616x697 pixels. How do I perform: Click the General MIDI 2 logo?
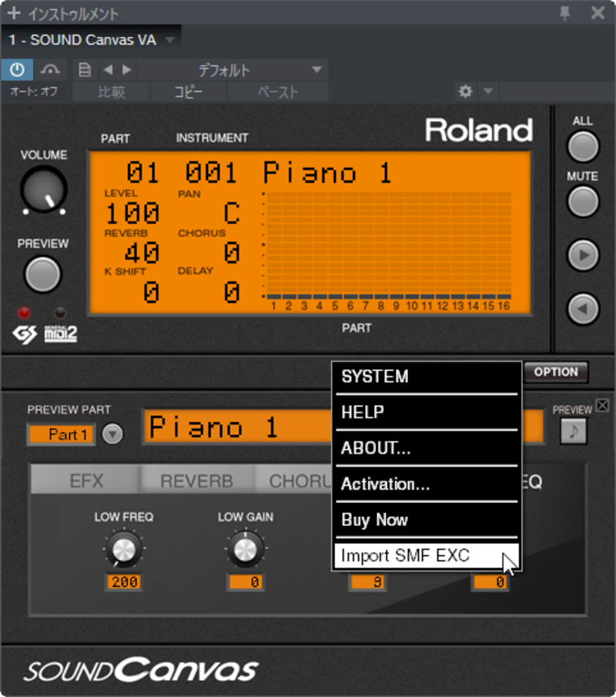[x=60, y=334]
